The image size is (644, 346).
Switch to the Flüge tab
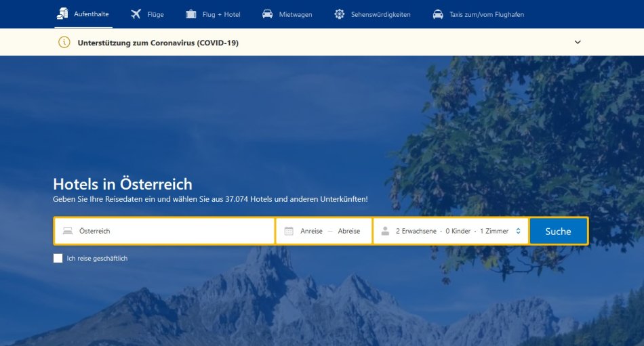pyautogui.click(x=148, y=14)
